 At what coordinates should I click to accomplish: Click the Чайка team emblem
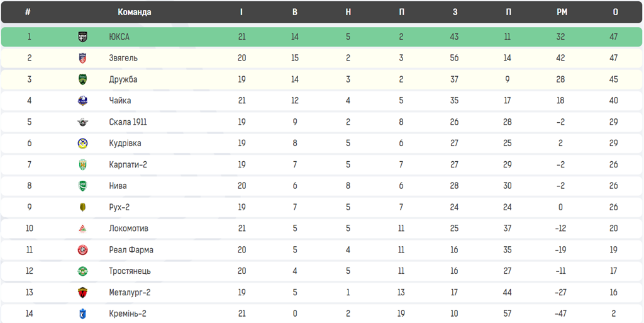[82, 101]
